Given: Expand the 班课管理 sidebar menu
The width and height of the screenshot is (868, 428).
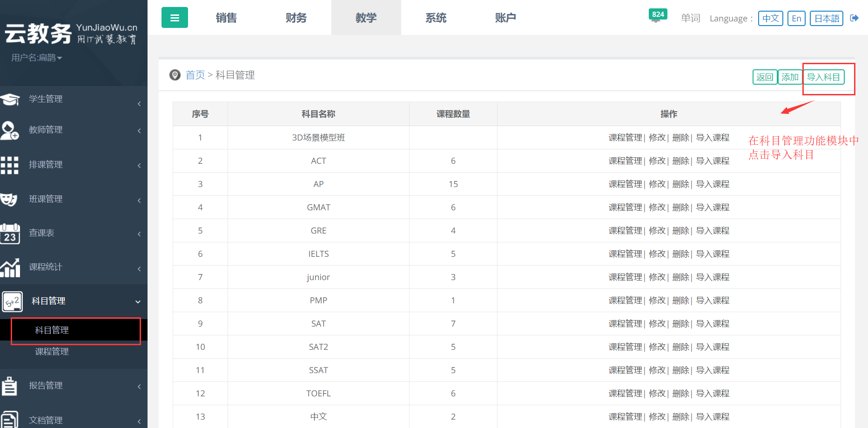Looking at the screenshot, I should [74, 199].
